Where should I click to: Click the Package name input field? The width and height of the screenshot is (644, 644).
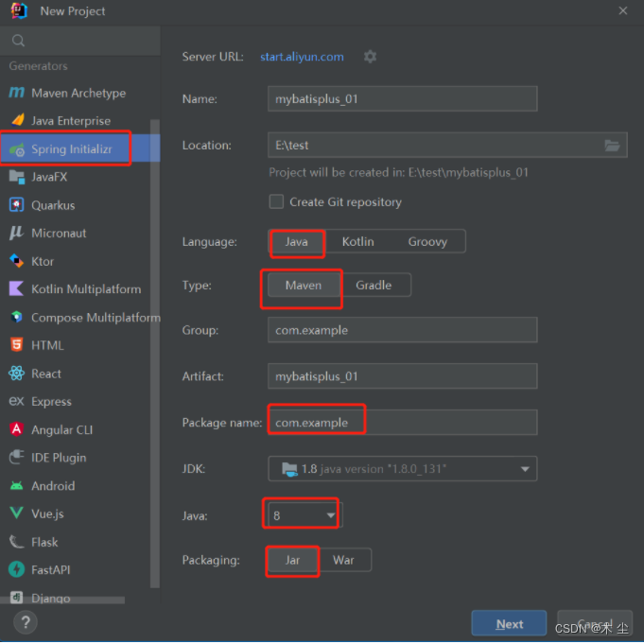click(403, 422)
